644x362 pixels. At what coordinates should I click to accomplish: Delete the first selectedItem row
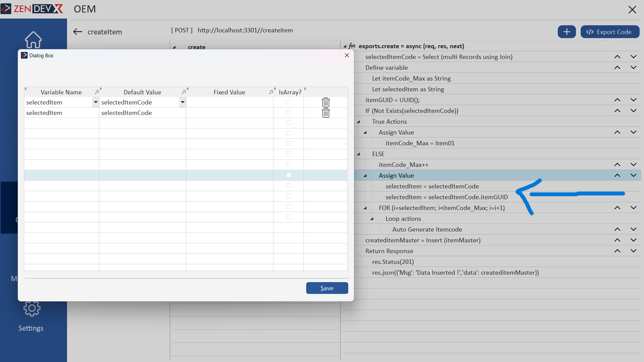[325, 102]
